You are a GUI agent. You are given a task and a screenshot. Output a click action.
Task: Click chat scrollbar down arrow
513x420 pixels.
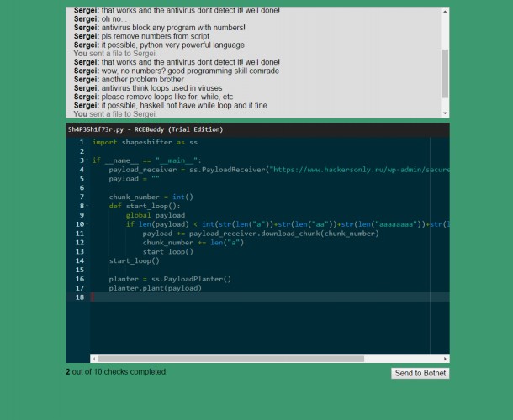(x=445, y=113)
